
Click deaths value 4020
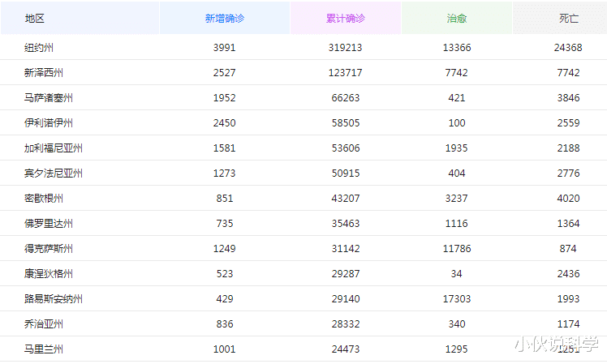click(568, 199)
